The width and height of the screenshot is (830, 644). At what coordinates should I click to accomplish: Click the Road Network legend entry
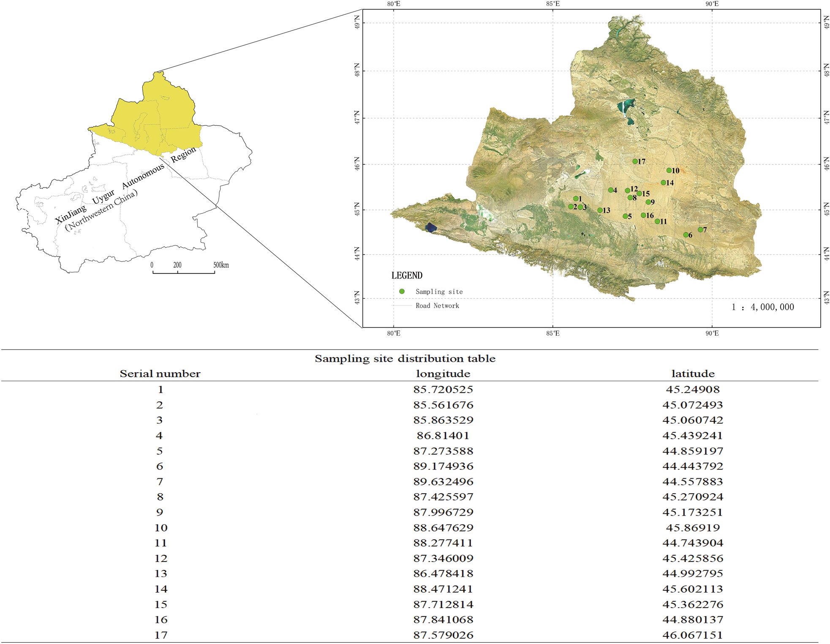coord(437,306)
